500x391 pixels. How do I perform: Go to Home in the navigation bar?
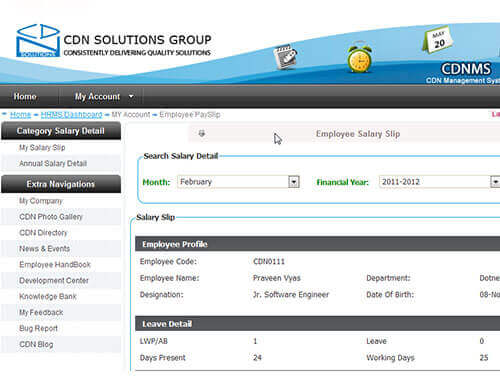(25, 96)
